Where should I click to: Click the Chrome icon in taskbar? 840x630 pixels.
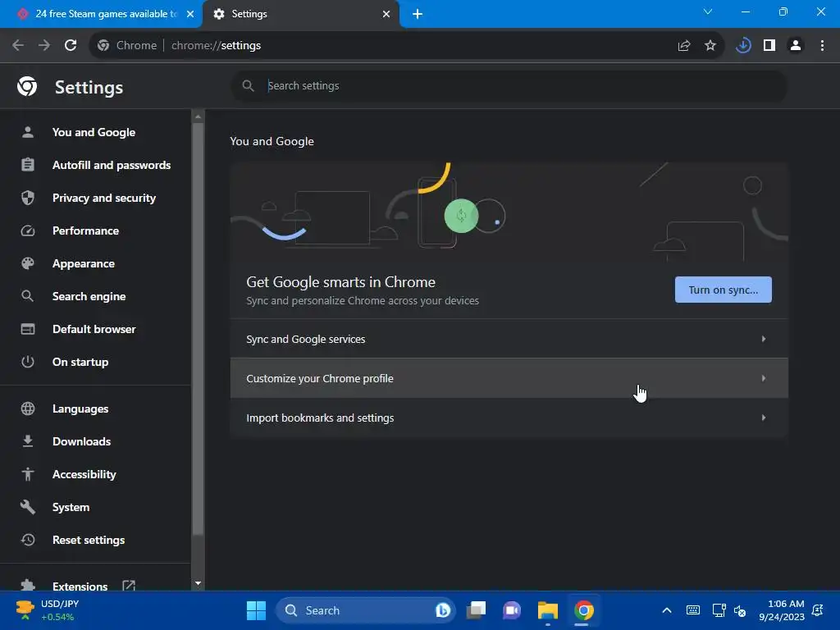583,610
